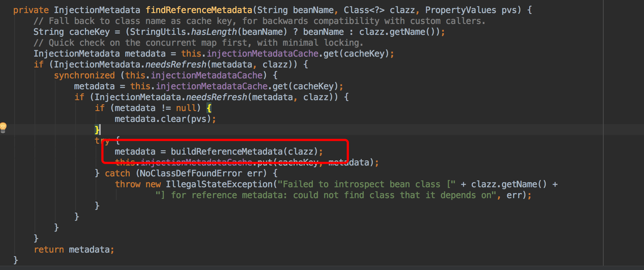This screenshot has width=644, height=270.
Task: Click the "Failed to introspect bean class" string
Action: click(366, 184)
